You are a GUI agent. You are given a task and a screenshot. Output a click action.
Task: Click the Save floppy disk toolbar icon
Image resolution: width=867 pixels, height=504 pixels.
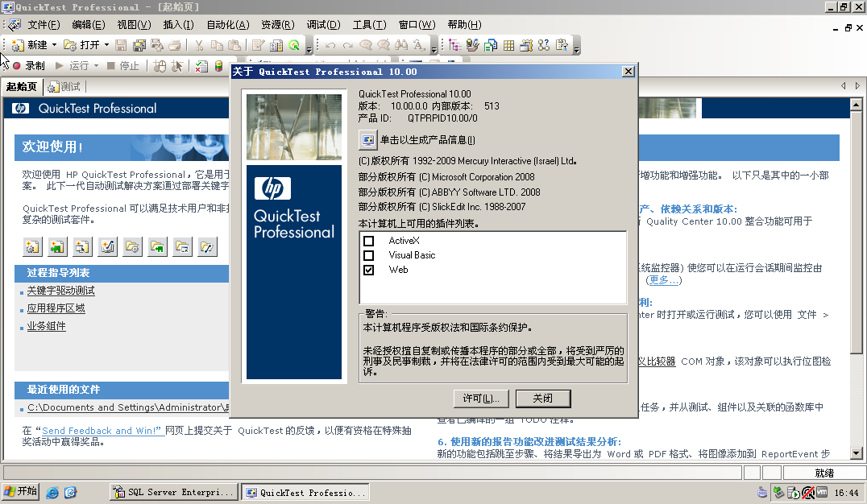(x=122, y=45)
